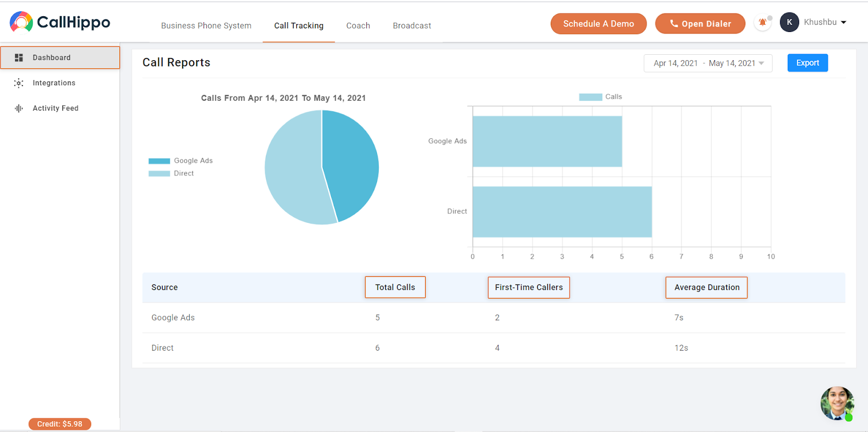Click the Activity Feed waveform icon
Image resolution: width=868 pixels, height=432 pixels.
point(19,108)
